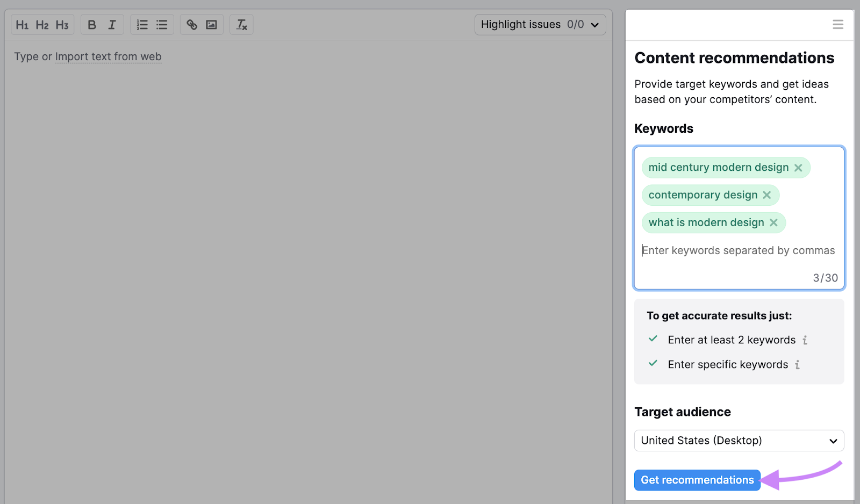Apply Heading 3 formatting
This screenshot has width=860, height=504.
pyautogui.click(x=62, y=25)
